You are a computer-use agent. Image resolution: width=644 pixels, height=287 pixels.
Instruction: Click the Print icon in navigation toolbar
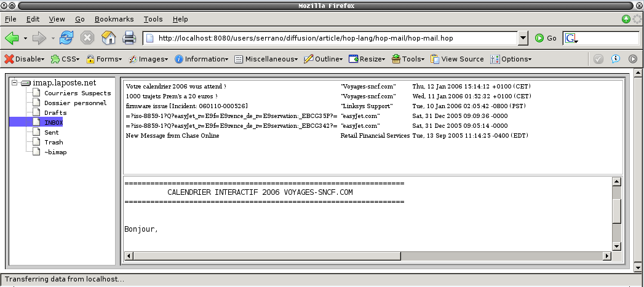click(129, 38)
